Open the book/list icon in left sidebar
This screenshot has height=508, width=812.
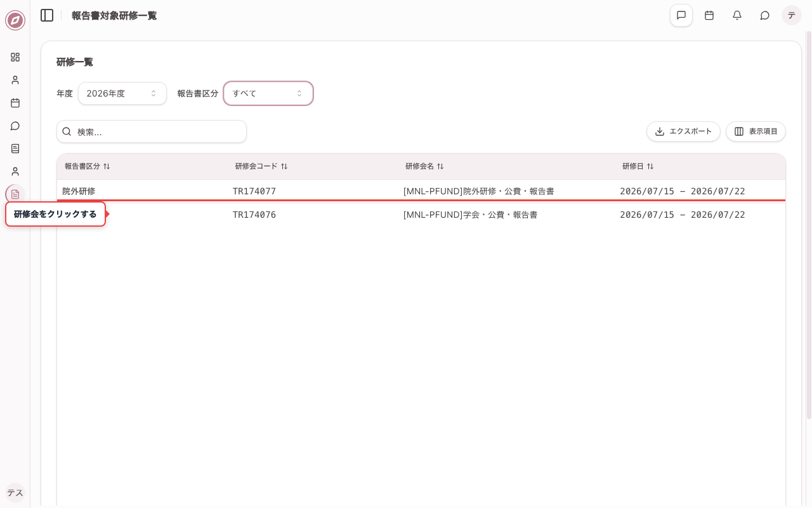pos(15,149)
